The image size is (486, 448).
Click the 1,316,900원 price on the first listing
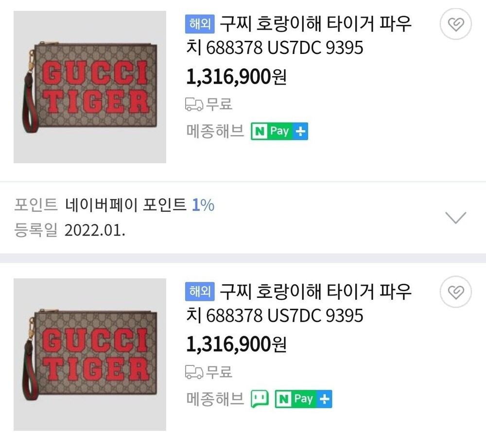236,76
